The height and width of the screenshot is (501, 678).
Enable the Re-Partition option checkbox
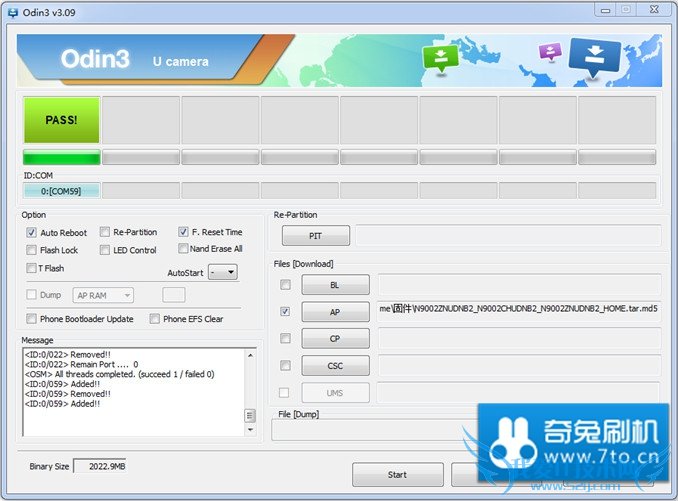pos(105,232)
